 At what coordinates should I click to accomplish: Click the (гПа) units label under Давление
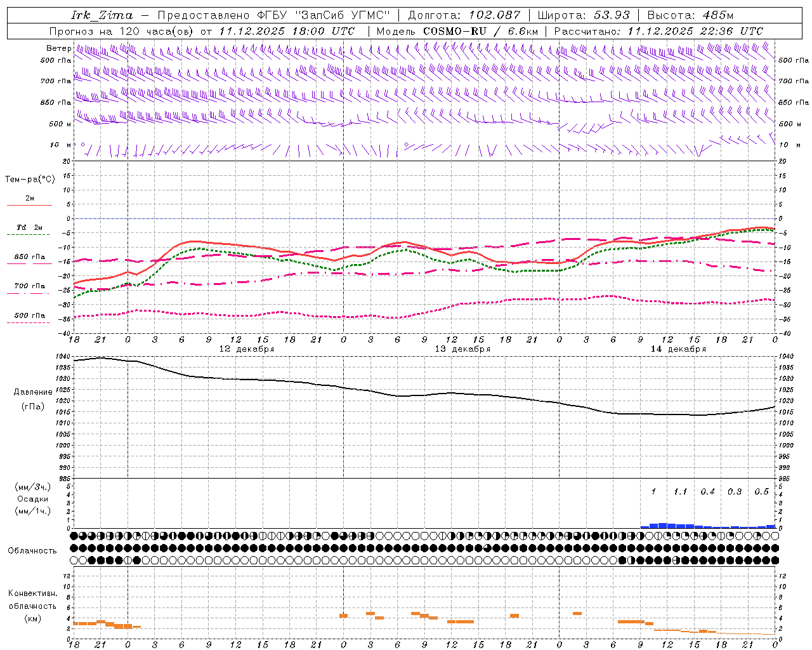click(x=33, y=407)
